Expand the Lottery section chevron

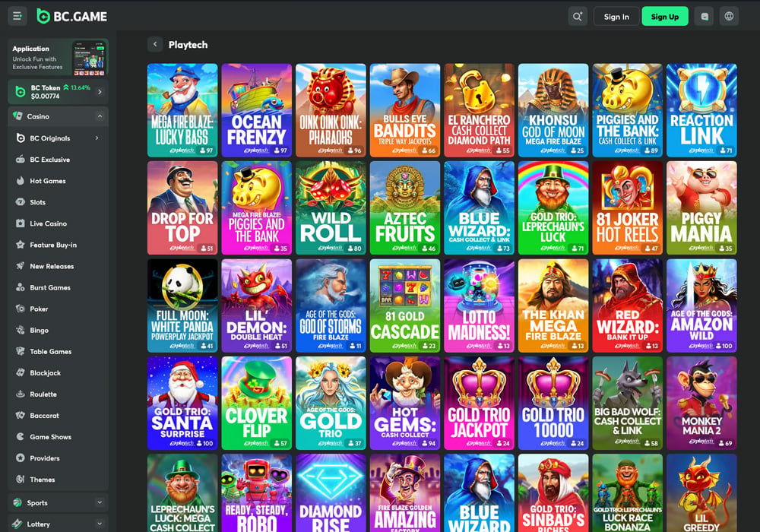100,524
